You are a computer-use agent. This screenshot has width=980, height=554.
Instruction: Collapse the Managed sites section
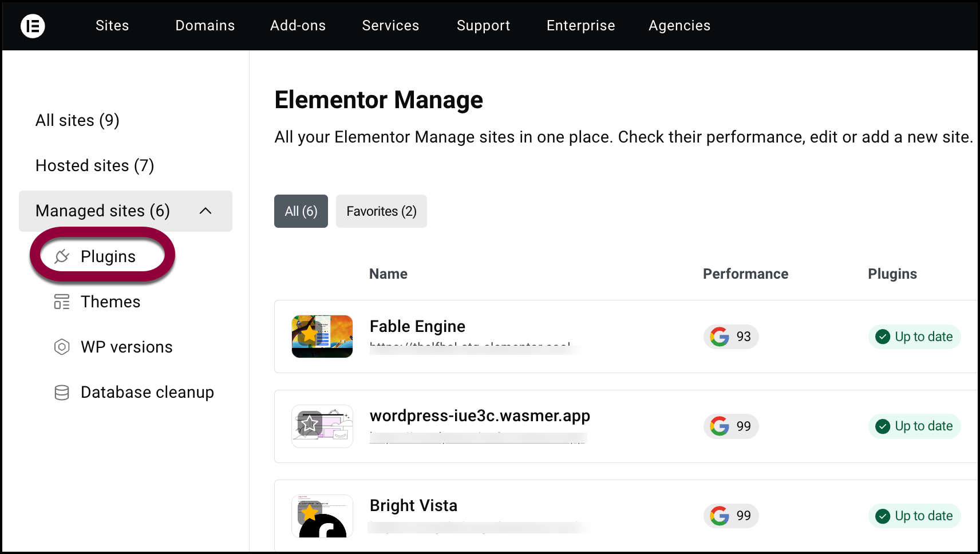click(206, 211)
